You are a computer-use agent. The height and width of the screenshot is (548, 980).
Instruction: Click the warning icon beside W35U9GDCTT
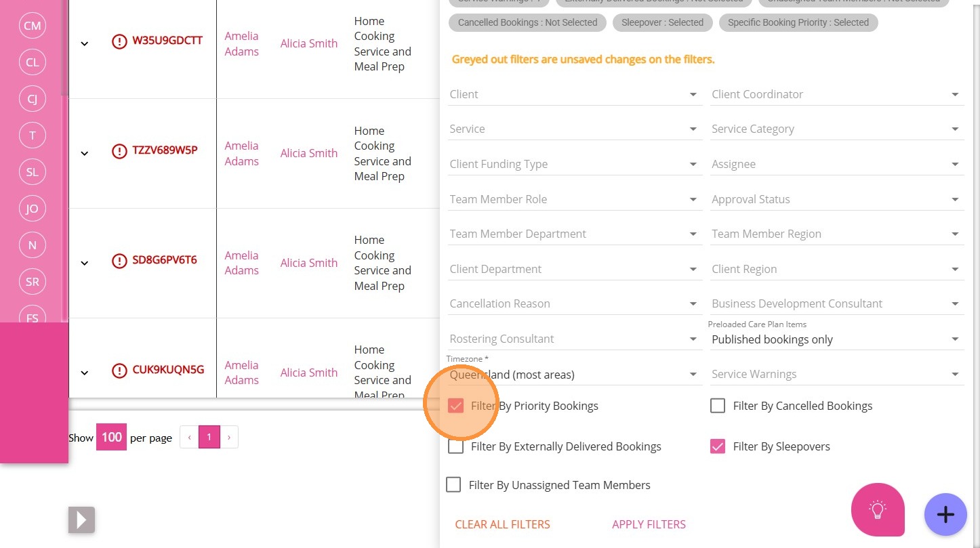pos(119,42)
